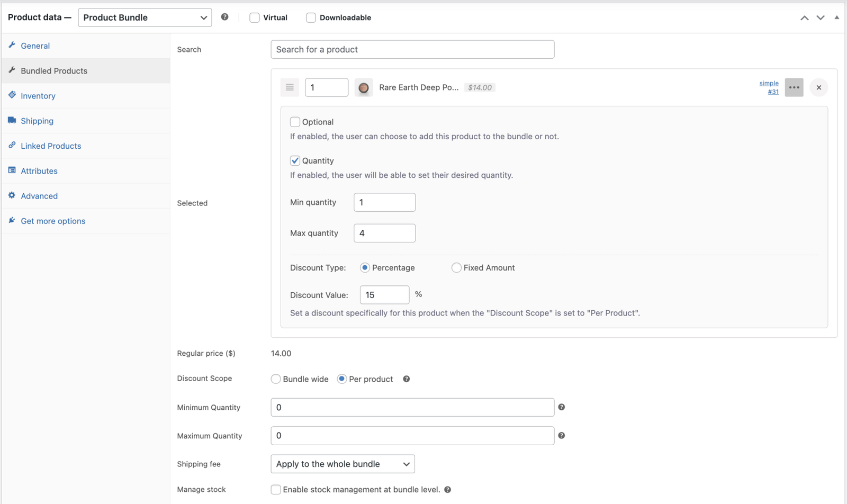Open the Product Bundle type dropdown
Screen dimensions: 847x504
point(145,17)
